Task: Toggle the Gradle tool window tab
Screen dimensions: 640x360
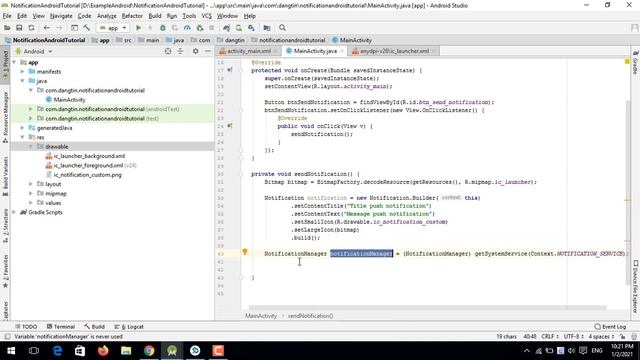Action: point(636,63)
